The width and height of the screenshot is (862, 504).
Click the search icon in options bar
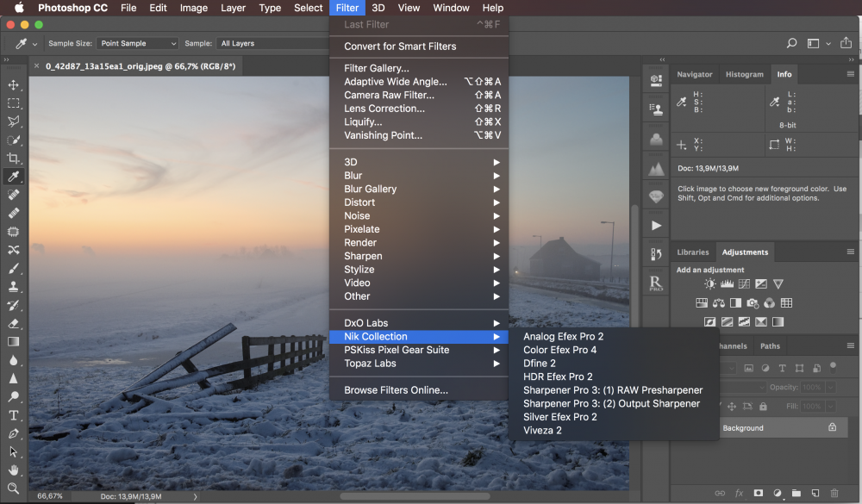(x=791, y=43)
